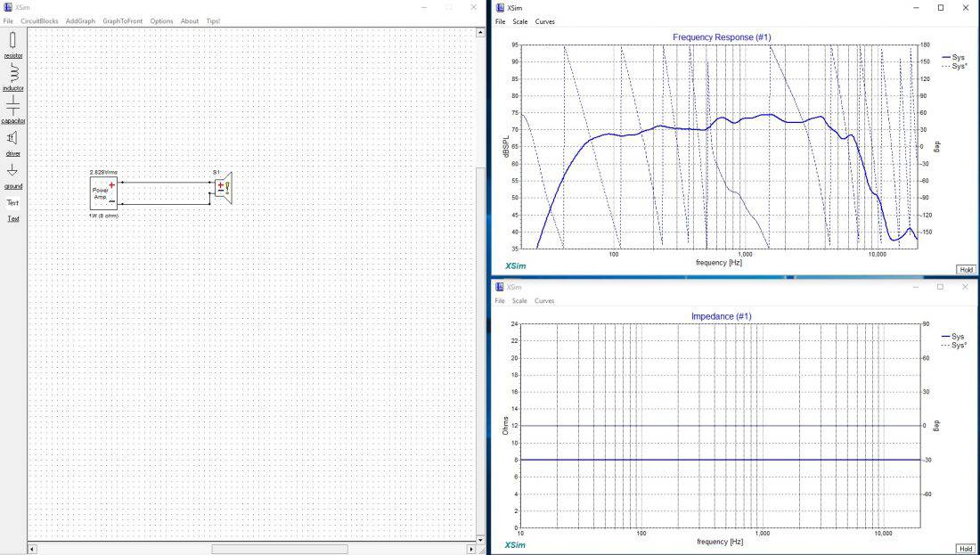Pick the inductor coil component
Viewport: 980px width, 555px height.
click(12, 74)
